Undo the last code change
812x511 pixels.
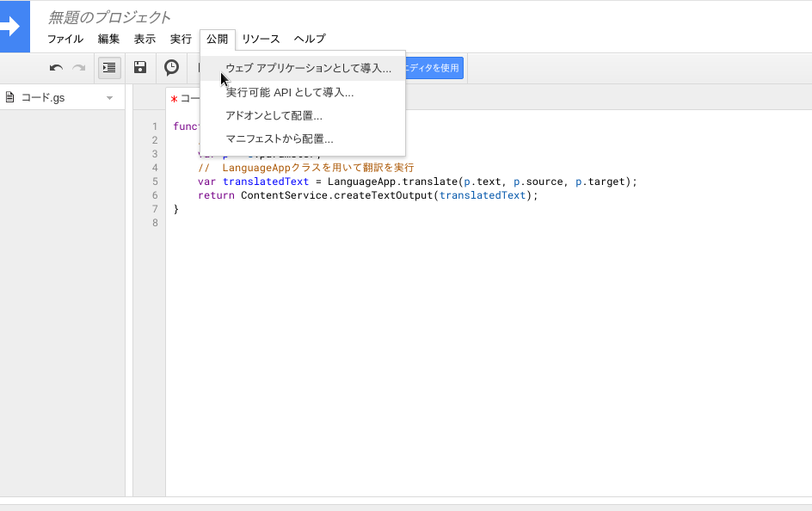click(x=56, y=67)
